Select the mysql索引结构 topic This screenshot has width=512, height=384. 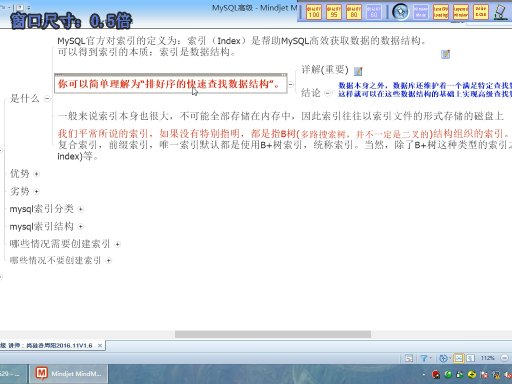tap(42, 227)
